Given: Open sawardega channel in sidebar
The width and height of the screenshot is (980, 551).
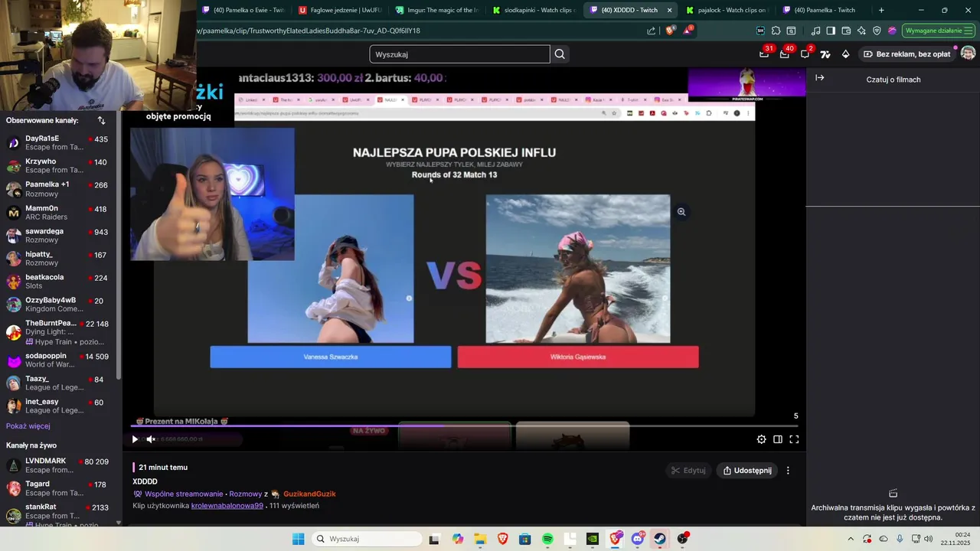Looking at the screenshot, I should [60, 236].
